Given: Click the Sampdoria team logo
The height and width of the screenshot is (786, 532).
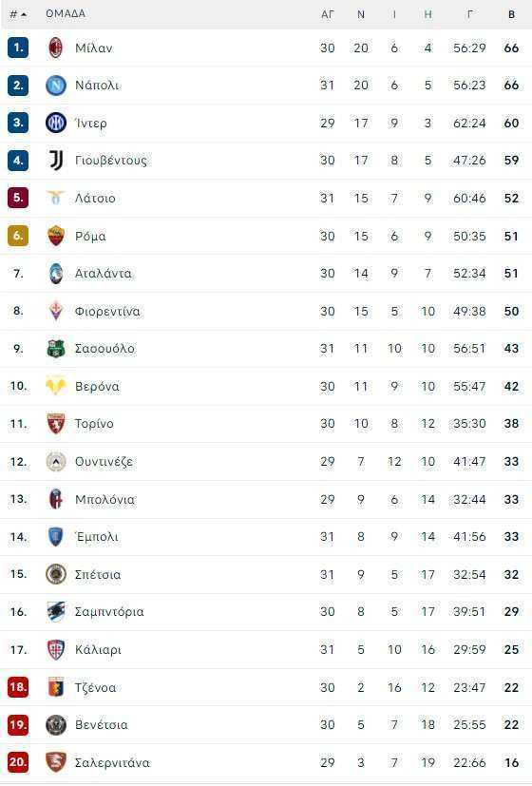Looking at the screenshot, I should pos(56,611).
